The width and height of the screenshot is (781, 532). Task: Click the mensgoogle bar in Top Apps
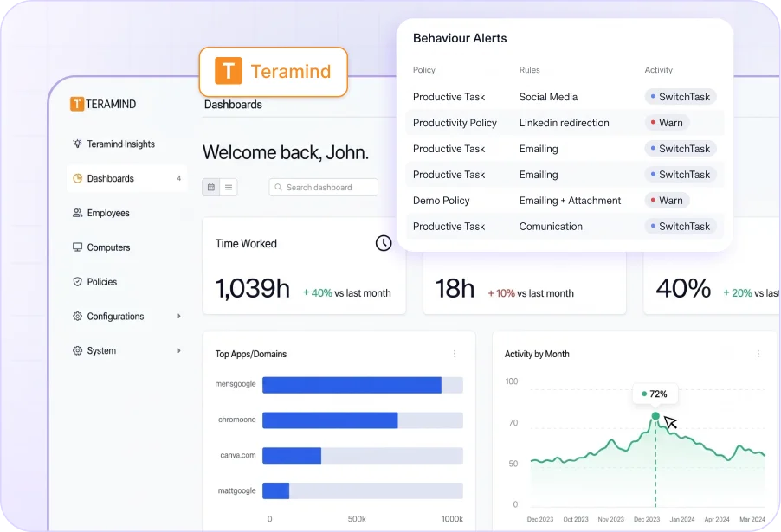[x=352, y=385]
